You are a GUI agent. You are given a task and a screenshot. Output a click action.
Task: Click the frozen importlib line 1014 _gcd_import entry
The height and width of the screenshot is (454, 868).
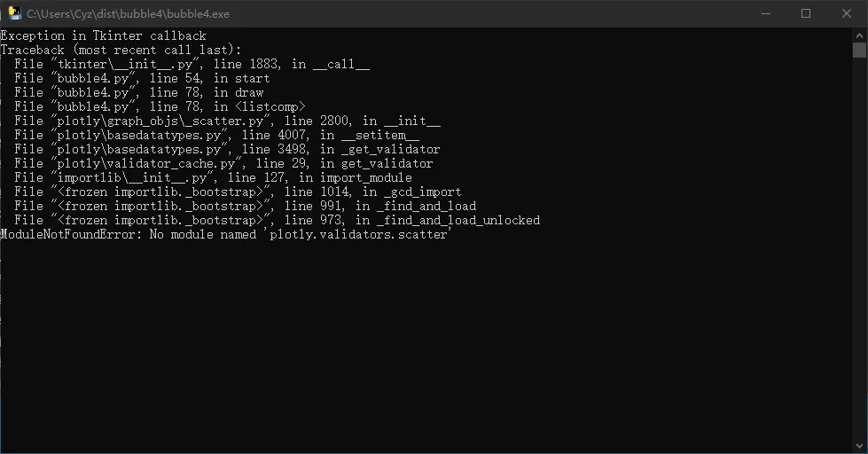point(238,192)
